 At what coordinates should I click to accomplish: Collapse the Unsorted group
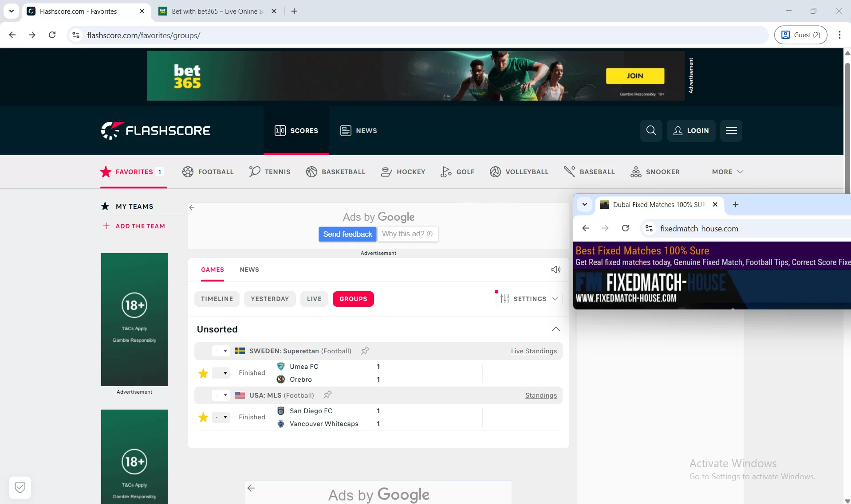tap(556, 329)
